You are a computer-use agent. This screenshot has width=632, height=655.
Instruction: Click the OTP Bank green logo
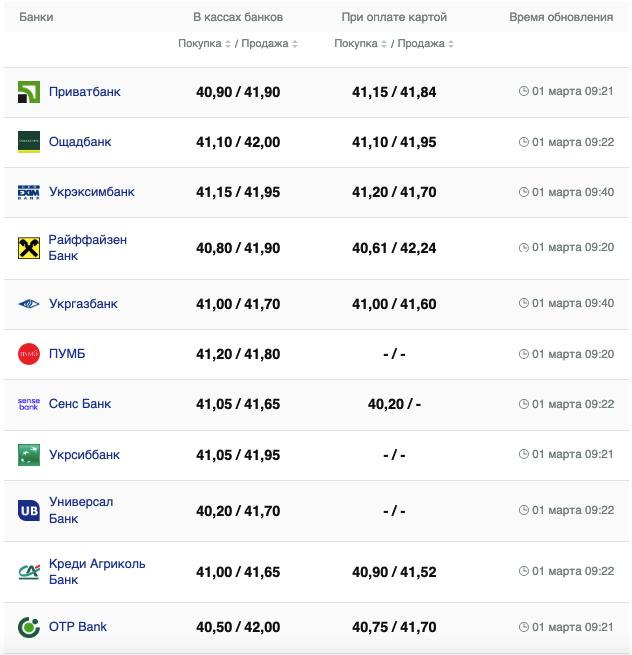(x=29, y=627)
